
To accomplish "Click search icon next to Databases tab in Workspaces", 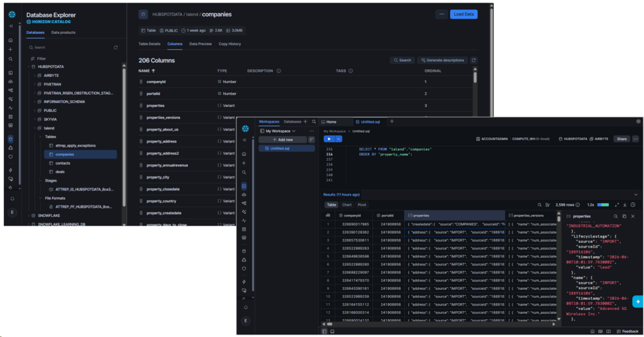I will coord(314,122).
